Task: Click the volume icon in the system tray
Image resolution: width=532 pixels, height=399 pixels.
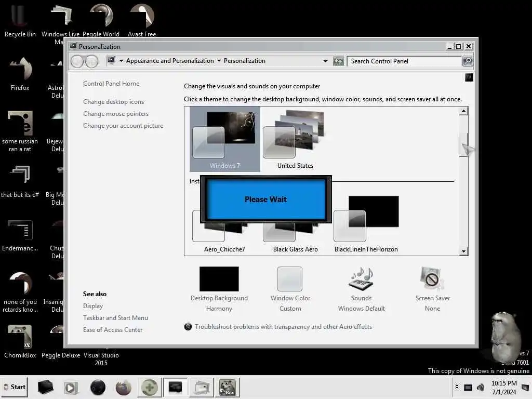Action: (481, 387)
